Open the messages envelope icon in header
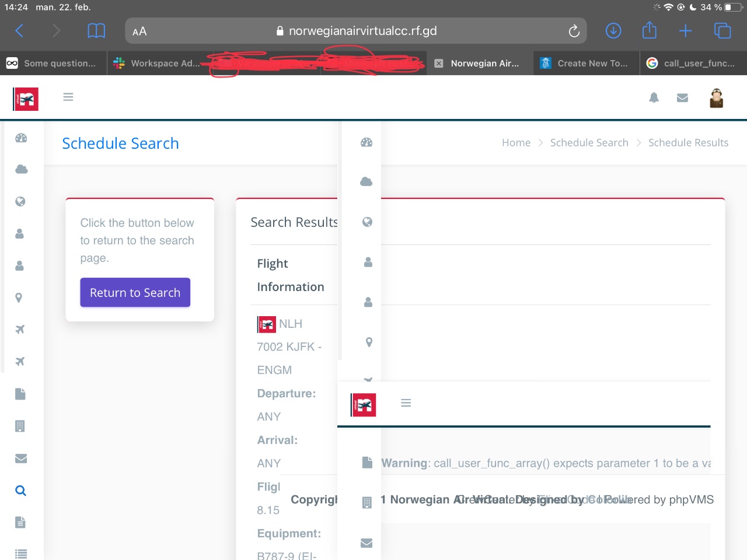Screen dimensions: 747x560 682,98
